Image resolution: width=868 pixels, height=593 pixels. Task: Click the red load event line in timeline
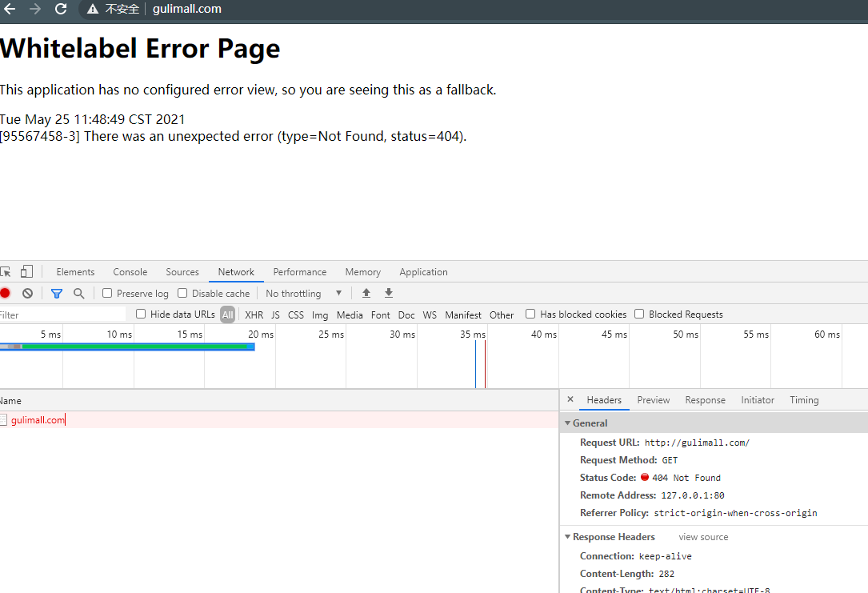[x=485, y=364]
